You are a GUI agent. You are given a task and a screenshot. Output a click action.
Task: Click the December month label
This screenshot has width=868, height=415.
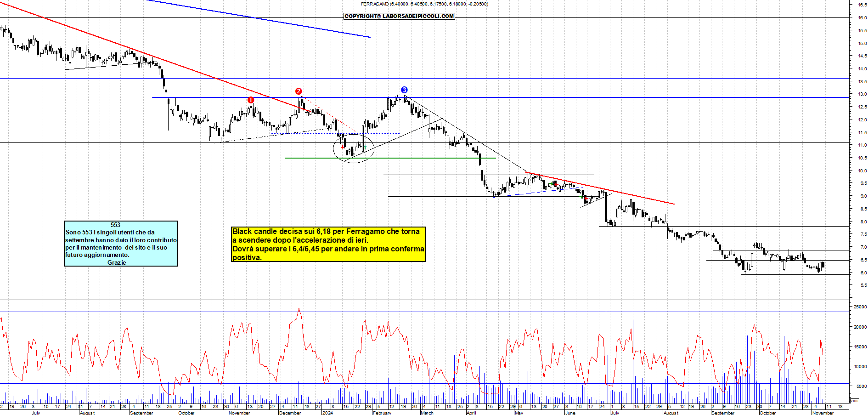[290, 413]
